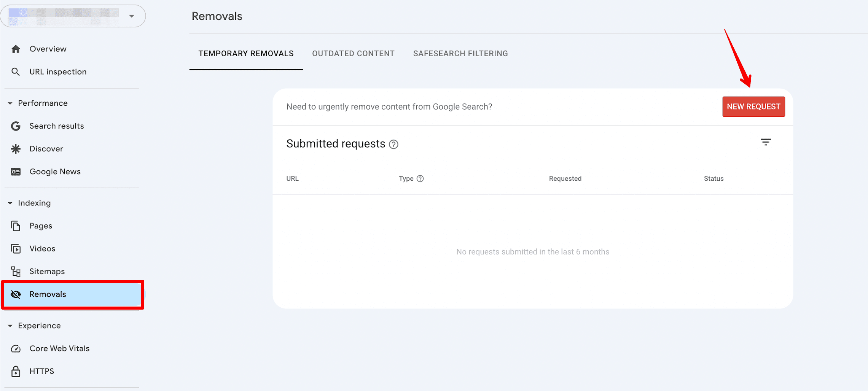Click the Google G Search results icon
The height and width of the screenshot is (391, 868).
16,126
